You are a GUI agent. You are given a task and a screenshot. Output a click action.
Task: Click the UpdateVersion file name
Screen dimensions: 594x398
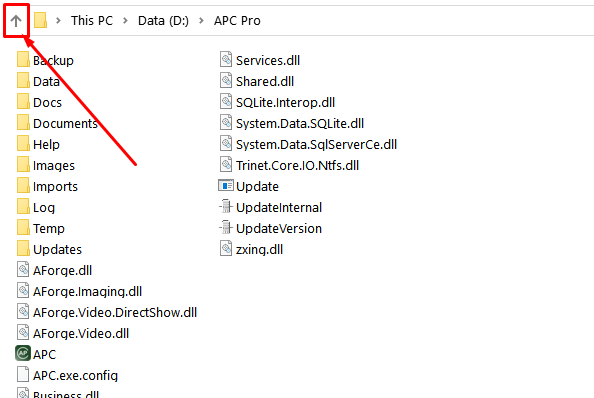[279, 229]
